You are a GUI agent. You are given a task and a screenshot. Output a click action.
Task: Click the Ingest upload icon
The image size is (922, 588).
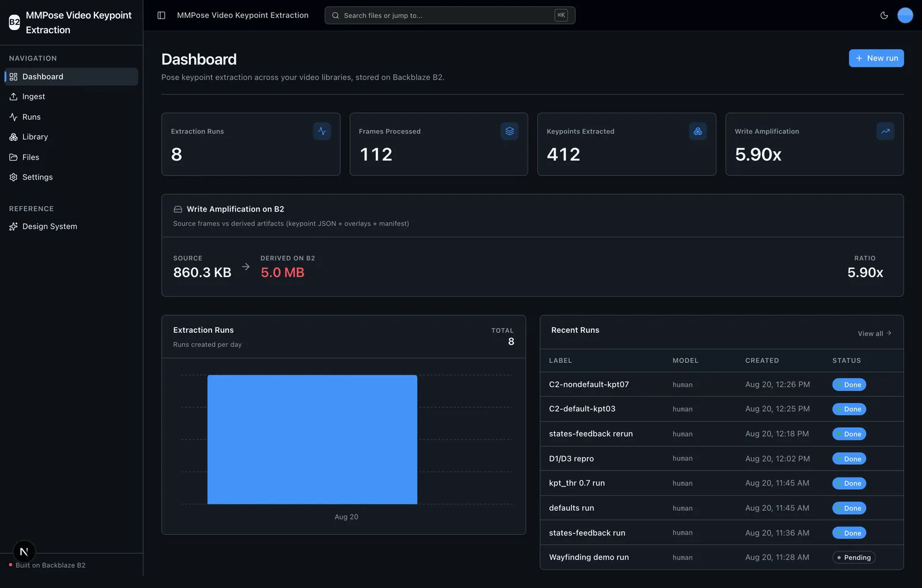click(x=13, y=97)
